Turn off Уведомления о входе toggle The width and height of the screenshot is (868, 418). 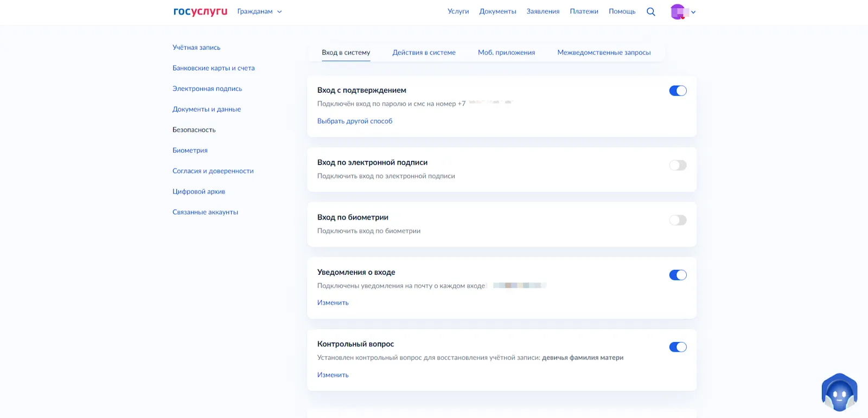[x=678, y=275]
